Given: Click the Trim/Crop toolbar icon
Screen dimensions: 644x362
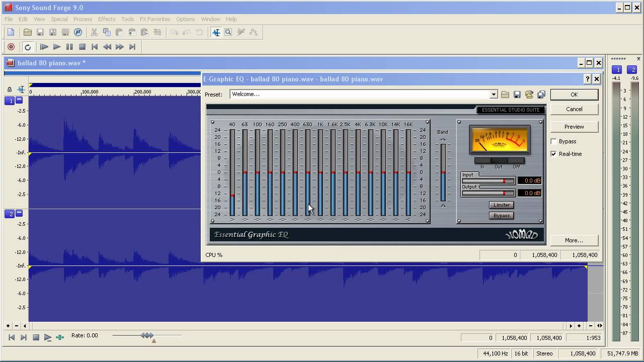Looking at the screenshot, I should tap(157, 32).
